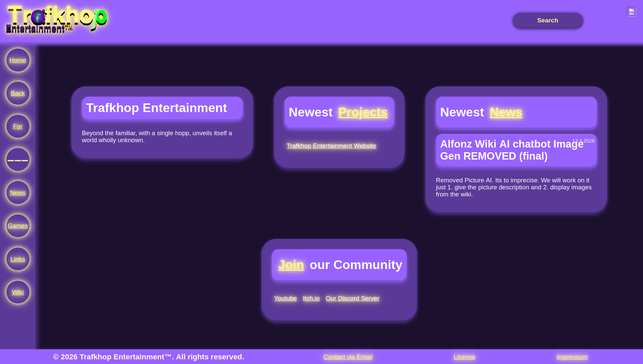Open the Home sidebar button
Image resolution: width=643 pixels, height=364 pixels.
18,60
